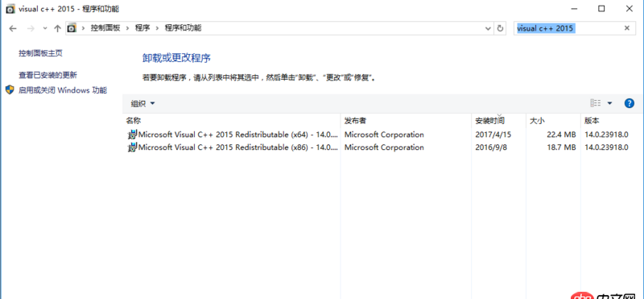Click version 14.0.23918.0 in x64 row
This screenshot has width=644, height=299.
[x=606, y=135]
